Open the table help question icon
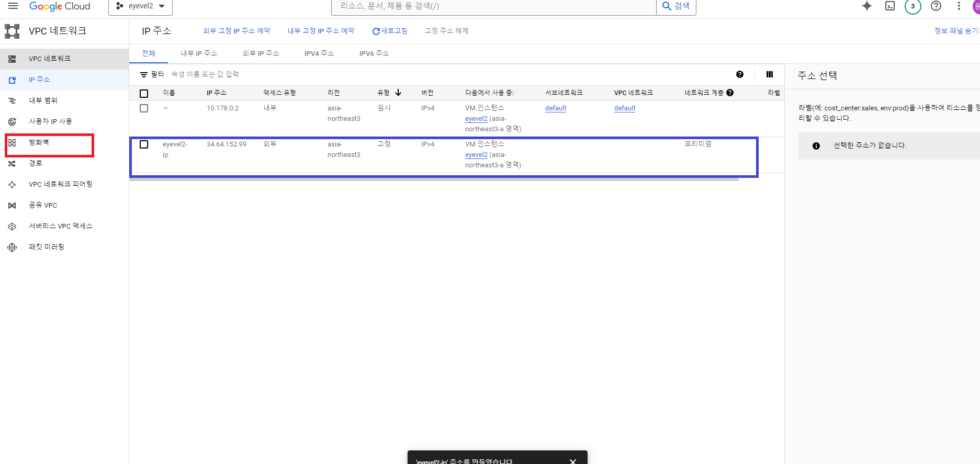Image resolution: width=980 pixels, height=464 pixels. (740, 74)
